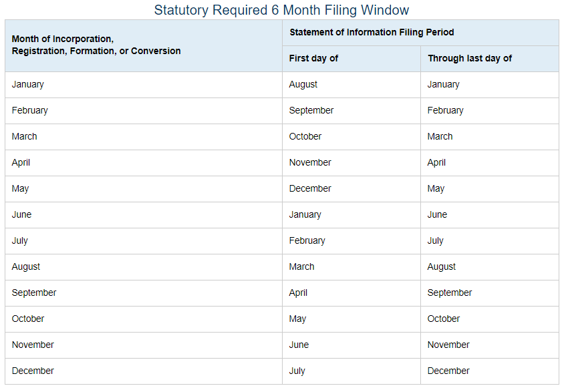Image resolution: width=566 pixels, height=392 pixels.
Task: Select the 'Through last day of' column header
Action: (x=469, y=58)
